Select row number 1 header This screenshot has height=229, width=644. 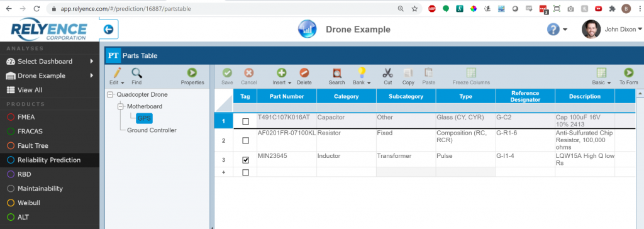pyautogui.click(x=224, y=121)
